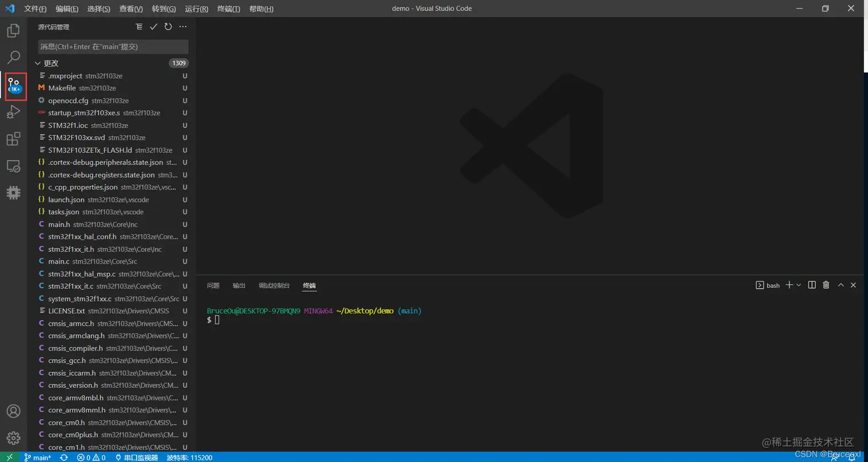Click the VS Code logo in title bar
This screenshot has width=868, height=462.
click(x=10, y=9)
